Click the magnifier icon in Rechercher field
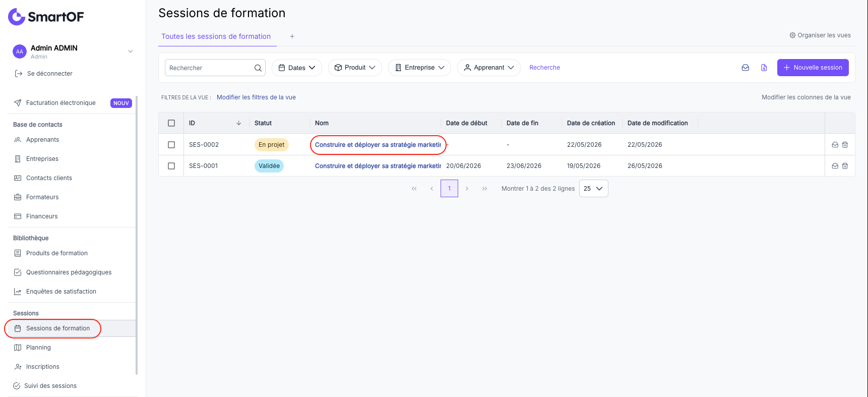The height and width of the screenshot is (397, 868). pos(258,68)
